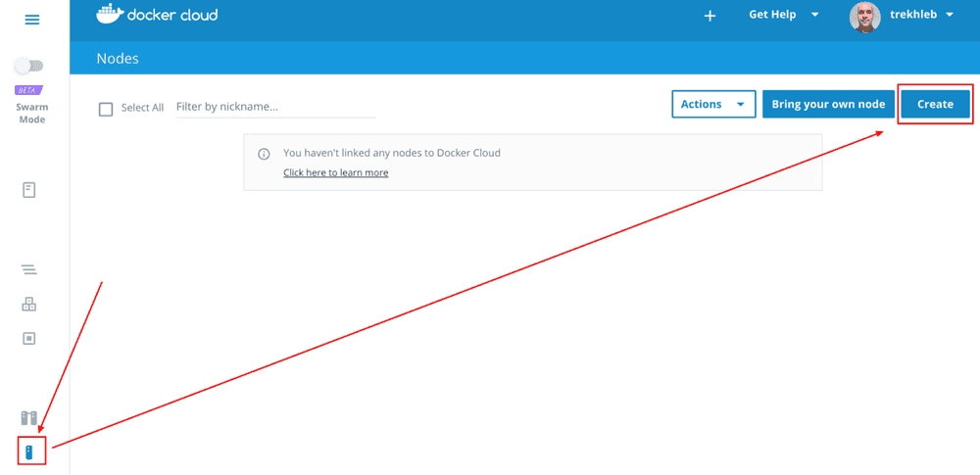Open the Node Clusters sidebar icon
Screen dimensions: 980x475
(x=29, y=417)
